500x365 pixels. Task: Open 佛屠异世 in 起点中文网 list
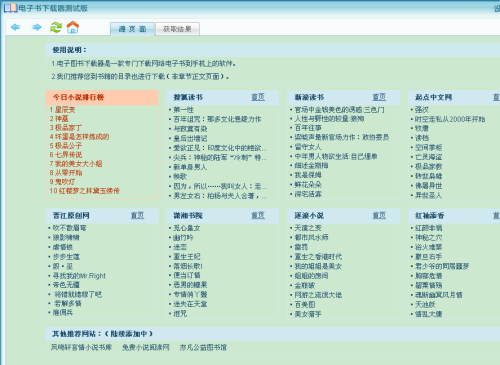(x=429, y=185)
